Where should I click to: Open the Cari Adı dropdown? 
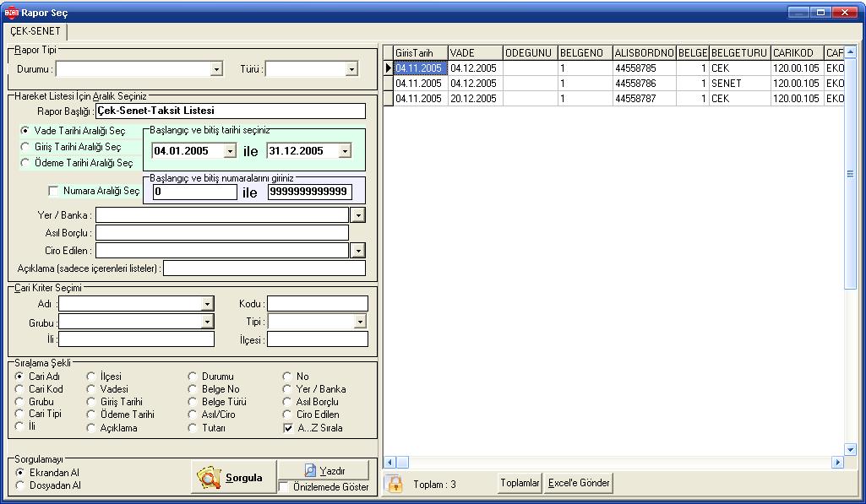point(207,304)
